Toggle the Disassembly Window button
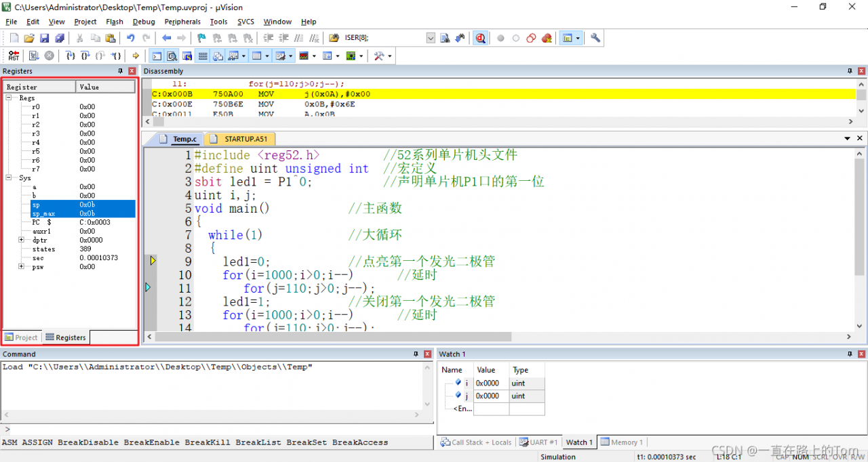Viewport: 868px width, 462px height. 172,56
